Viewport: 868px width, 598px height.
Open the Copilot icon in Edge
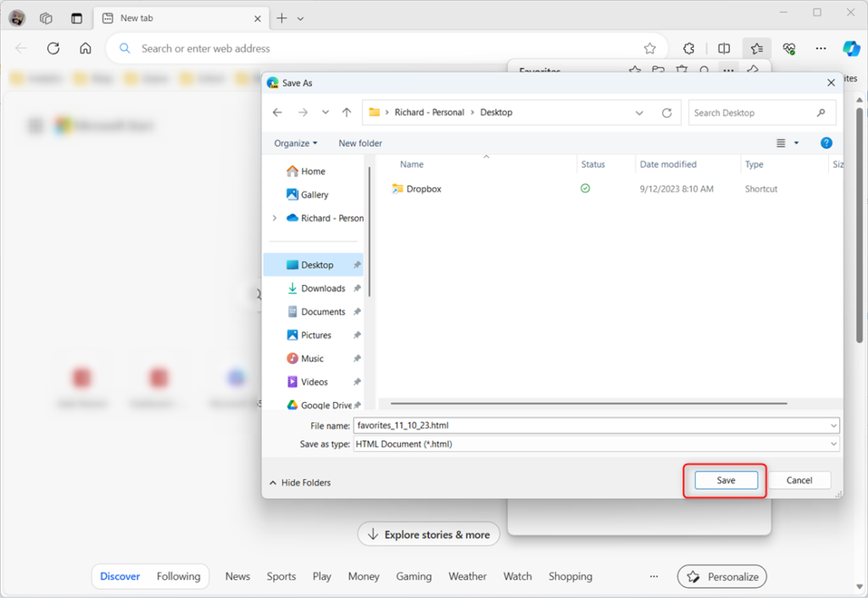851,48
